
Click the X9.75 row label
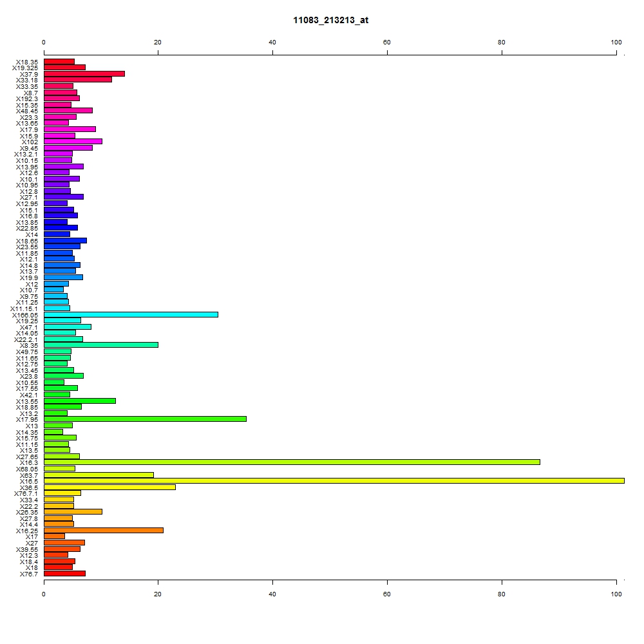point(29,296)
